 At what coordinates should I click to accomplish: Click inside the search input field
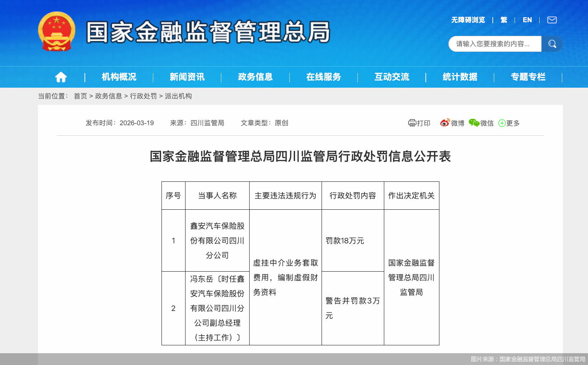click(x=494, y=44)
